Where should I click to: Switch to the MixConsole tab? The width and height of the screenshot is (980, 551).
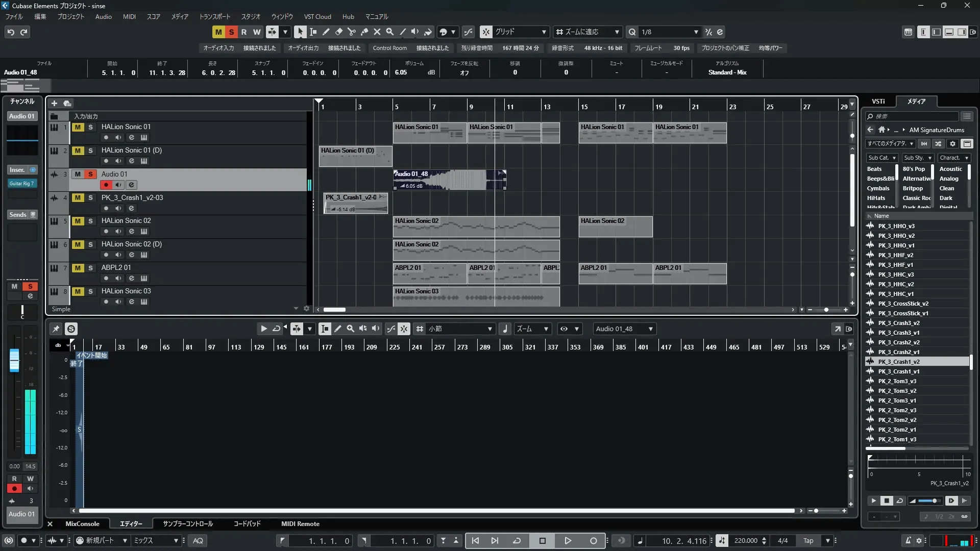point(82,523)
